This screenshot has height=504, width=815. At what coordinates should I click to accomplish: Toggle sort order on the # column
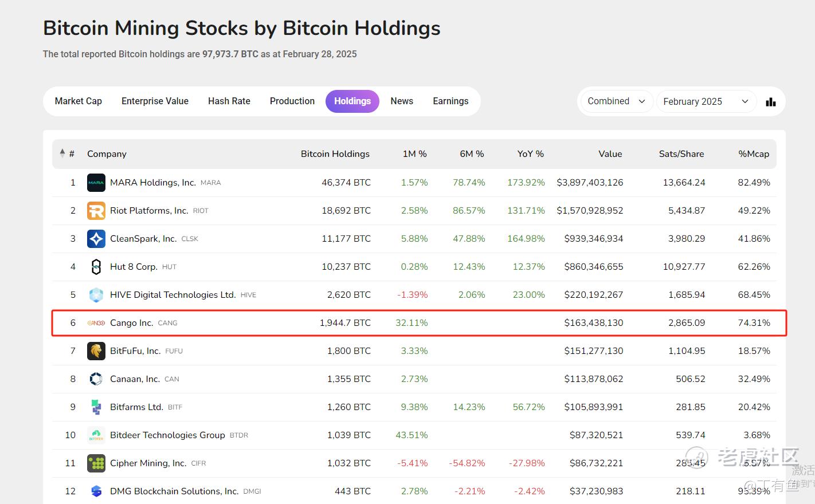(67, 153)
